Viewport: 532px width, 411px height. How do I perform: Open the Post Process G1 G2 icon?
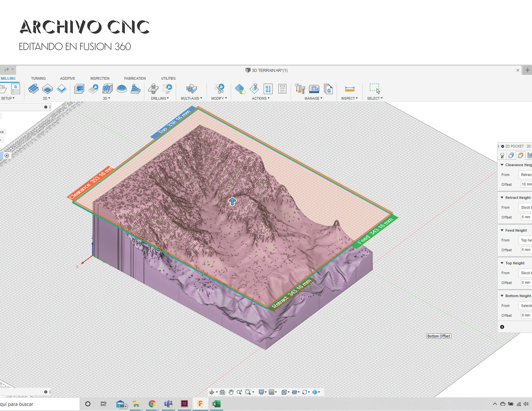268,89
